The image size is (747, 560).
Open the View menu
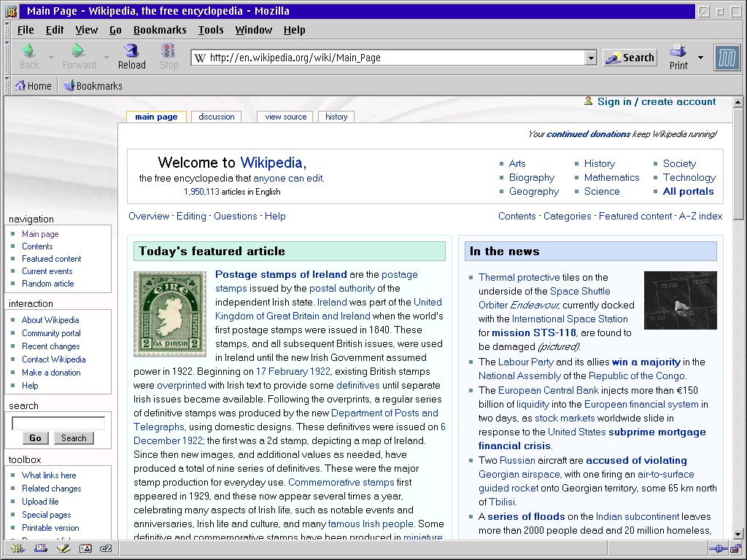86,30
